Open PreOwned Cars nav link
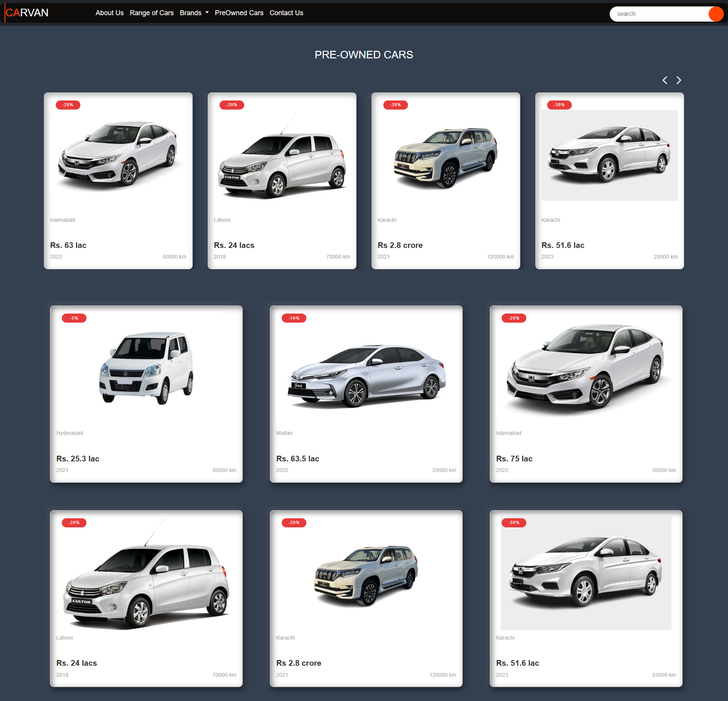 coord(239,13)
